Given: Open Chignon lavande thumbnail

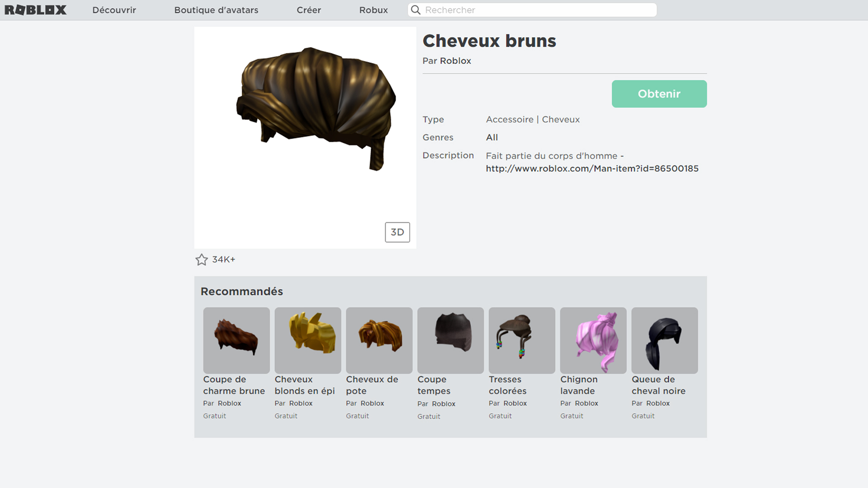Looking at the screenshot, I should 594,341.
